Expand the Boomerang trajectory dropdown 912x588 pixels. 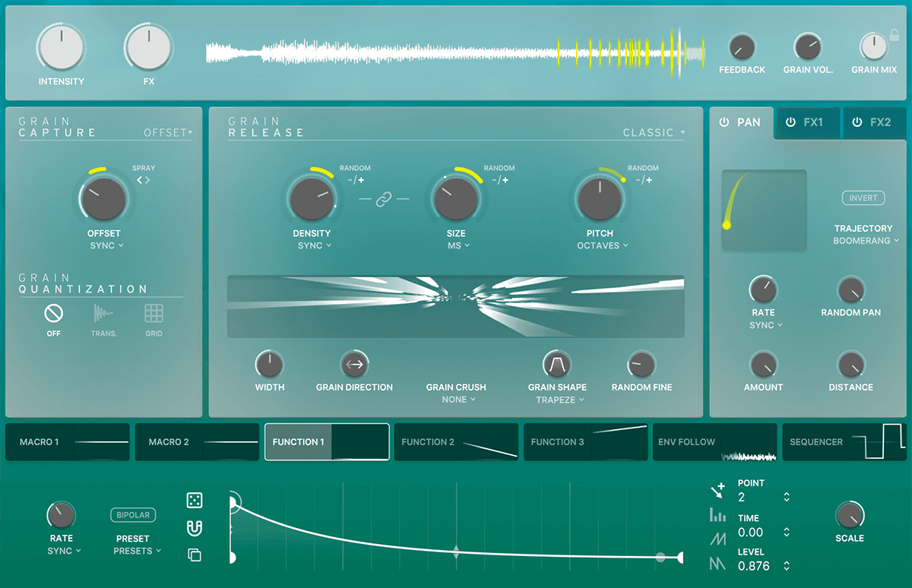point(866,241)
